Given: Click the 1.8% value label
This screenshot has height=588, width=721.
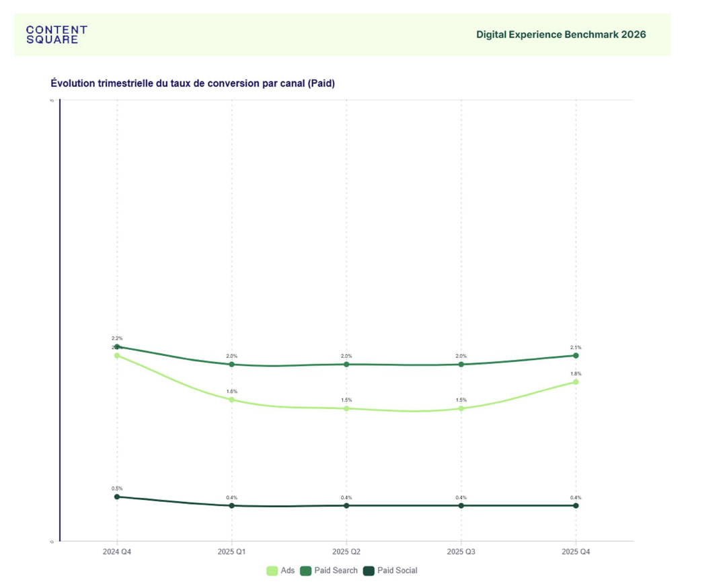Looking at the screenshot, I should [x=576, y=373].
